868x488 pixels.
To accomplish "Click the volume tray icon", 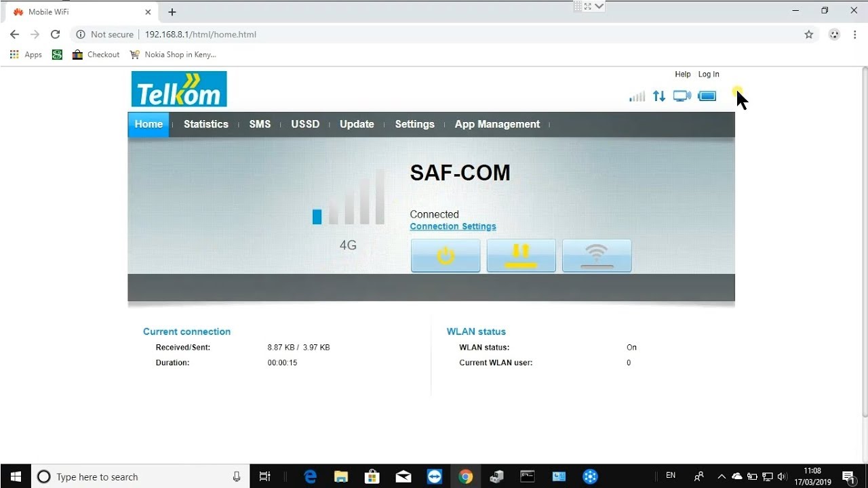I will pyautogui.click(x=782, y=476).
